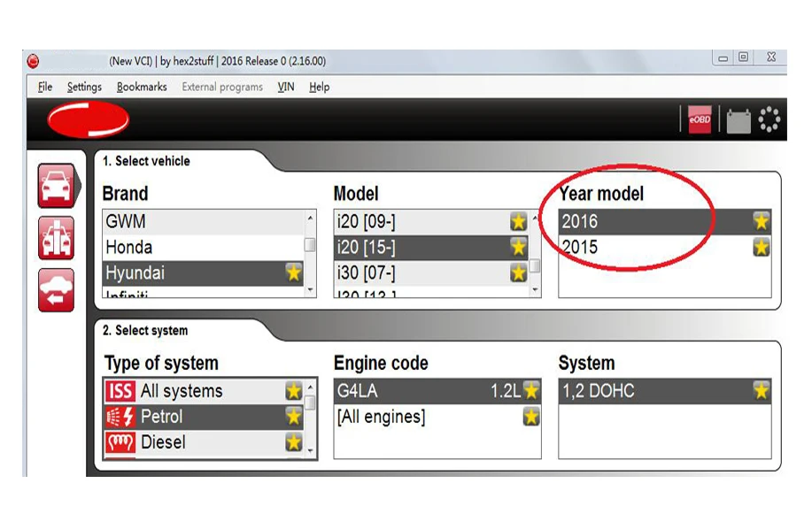Open the External programs menu
The height and width of the screenshot is (514, 812).
(222, 87)
